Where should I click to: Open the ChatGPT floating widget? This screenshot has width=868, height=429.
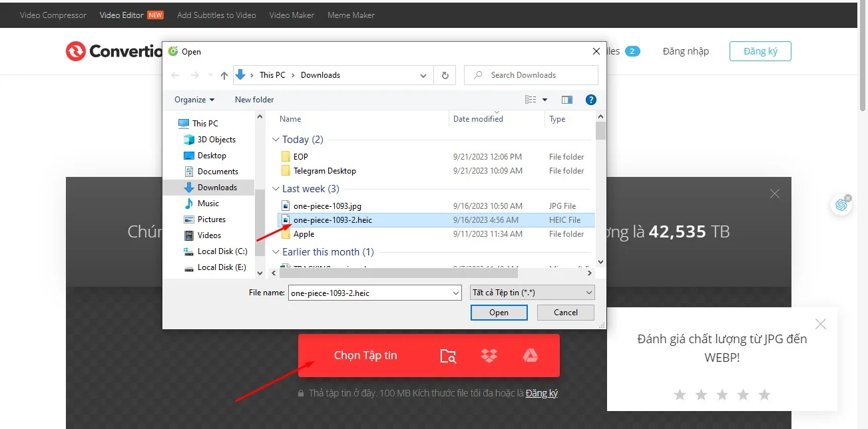point(841,206)
